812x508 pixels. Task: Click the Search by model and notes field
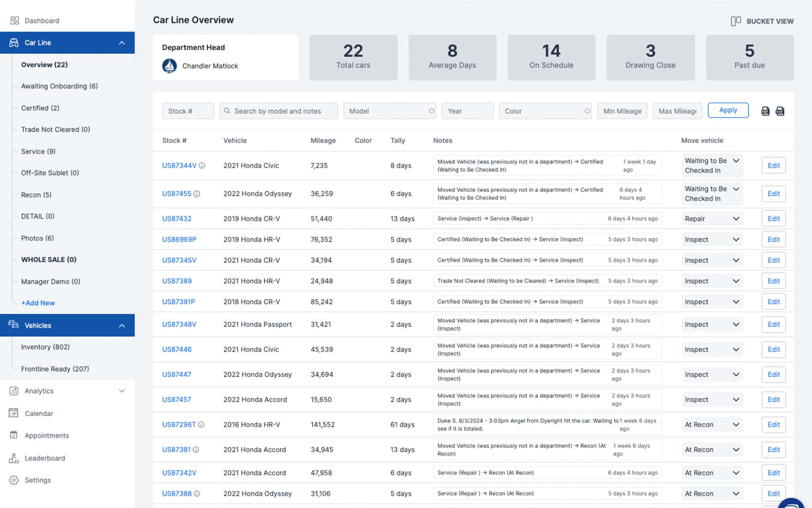(279, 111)
